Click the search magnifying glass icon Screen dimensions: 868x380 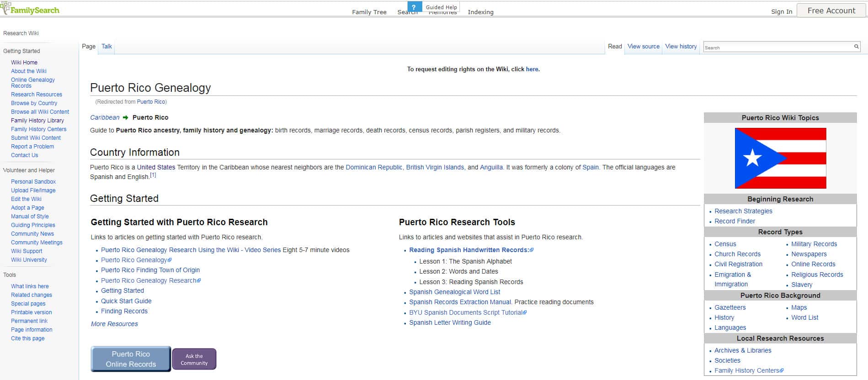click(x=856, y=47)
